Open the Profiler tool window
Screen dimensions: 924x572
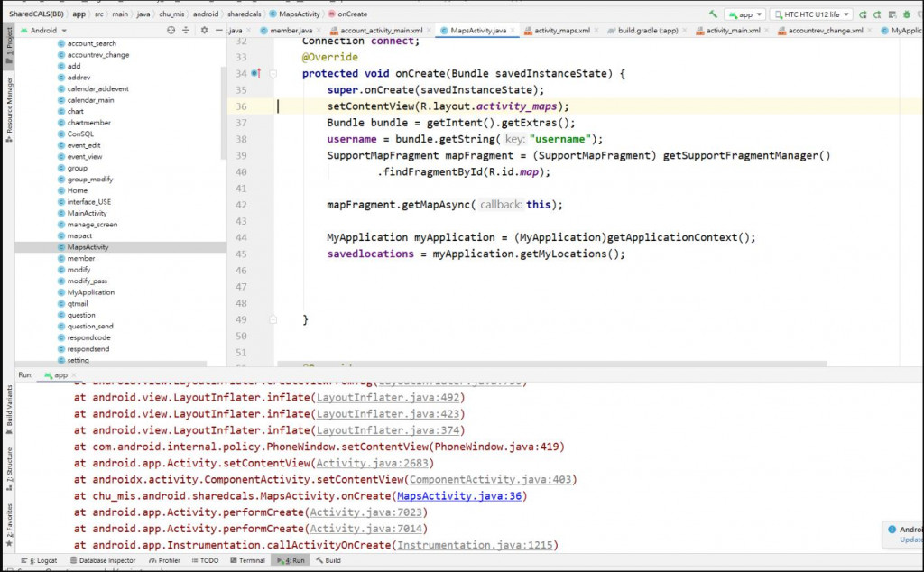click(164, 560)
